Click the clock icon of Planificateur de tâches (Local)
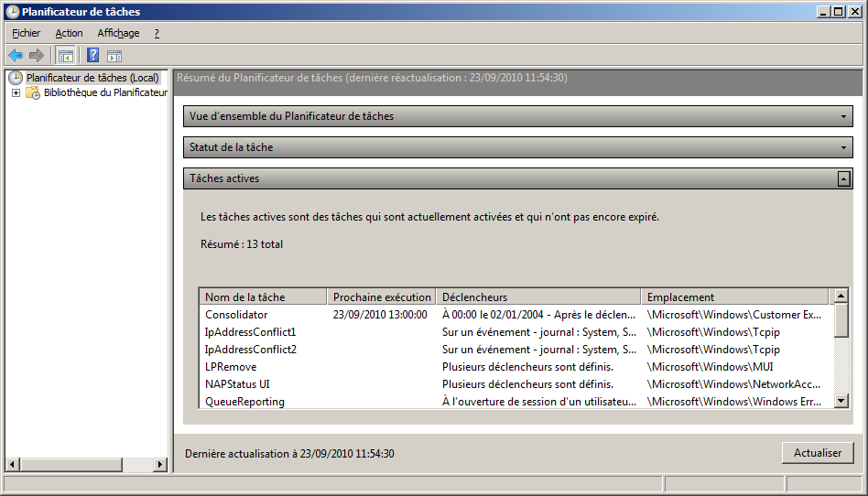Image resolution: width=868 pixels, height=496 pixels. [x=16, y=78]
